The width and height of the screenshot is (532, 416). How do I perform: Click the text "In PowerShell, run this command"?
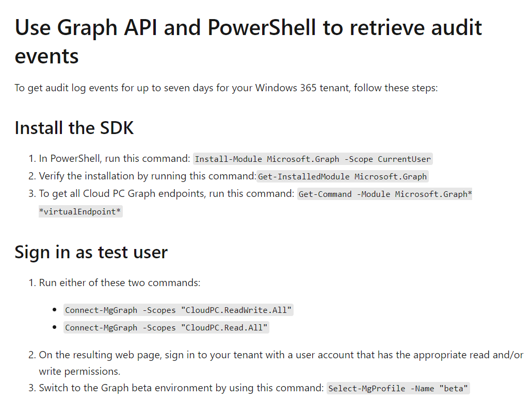coord(115,159)
